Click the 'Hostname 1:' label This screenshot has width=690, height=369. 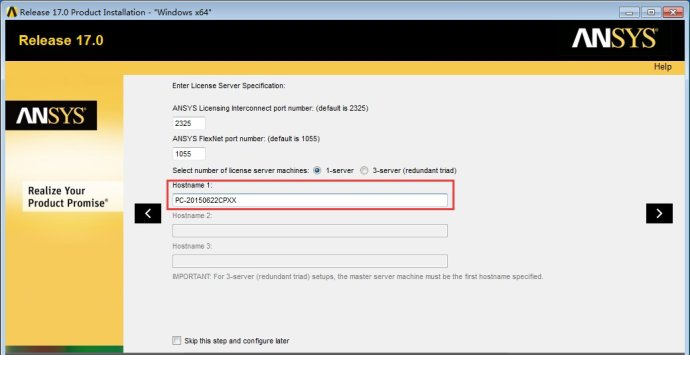(192, 185)
